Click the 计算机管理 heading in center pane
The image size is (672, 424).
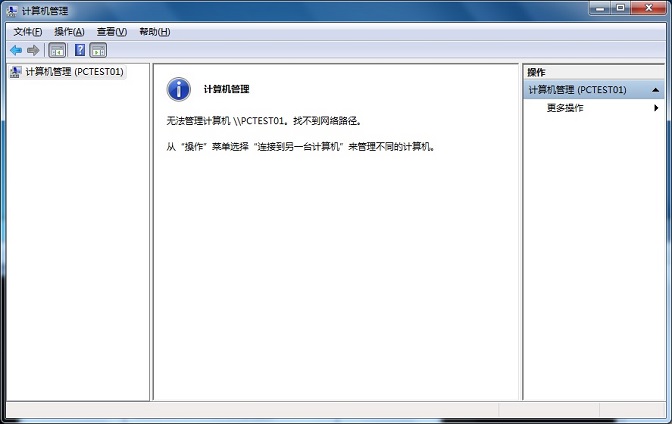pos(226,89)
